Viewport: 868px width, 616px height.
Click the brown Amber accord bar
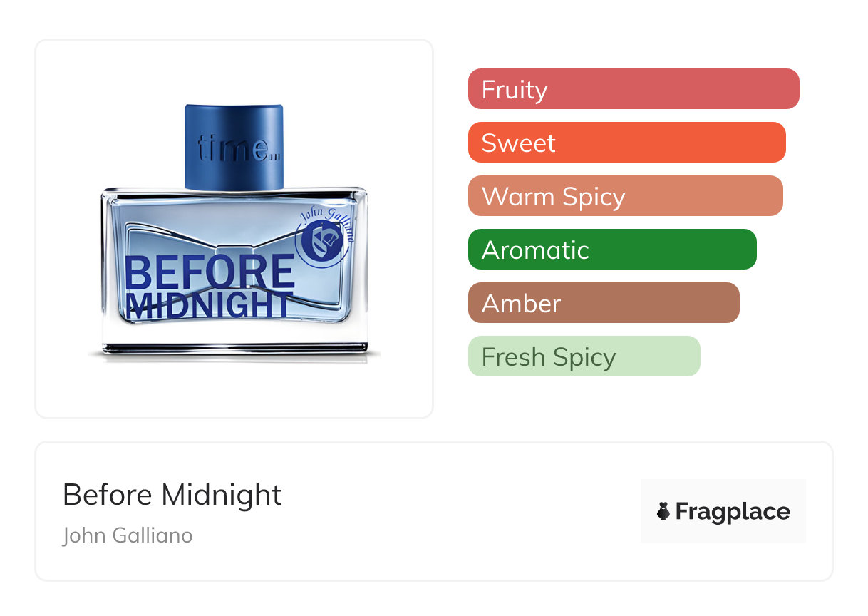(603, 303)
